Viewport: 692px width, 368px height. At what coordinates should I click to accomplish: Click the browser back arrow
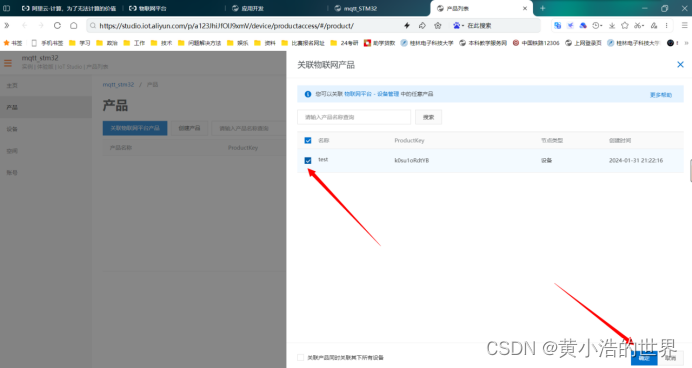coord(25,26)
